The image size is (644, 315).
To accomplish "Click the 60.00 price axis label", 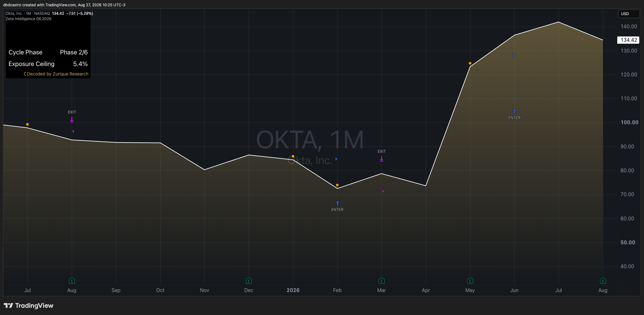I will [627, 218].
